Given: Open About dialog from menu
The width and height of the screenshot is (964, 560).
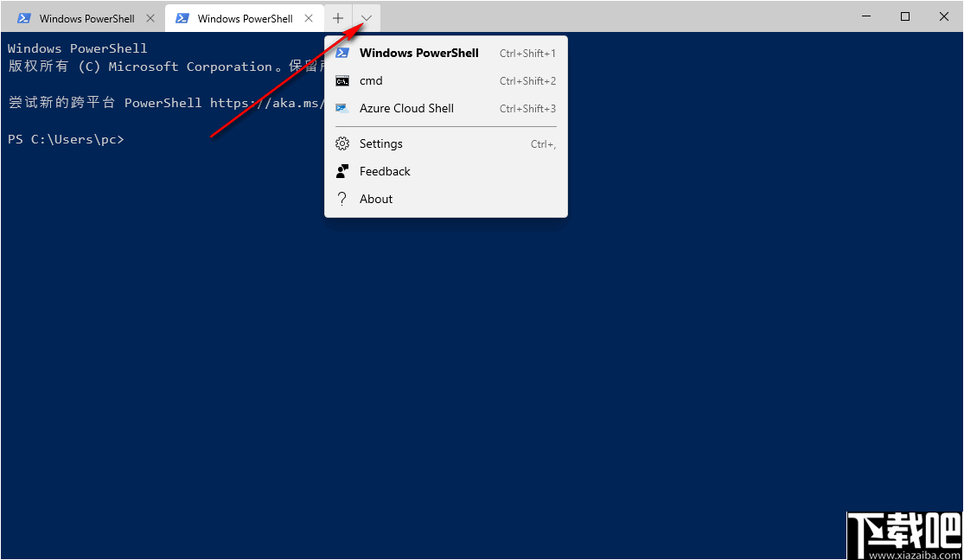Looking at the screenshot, I should click(446, 199).
